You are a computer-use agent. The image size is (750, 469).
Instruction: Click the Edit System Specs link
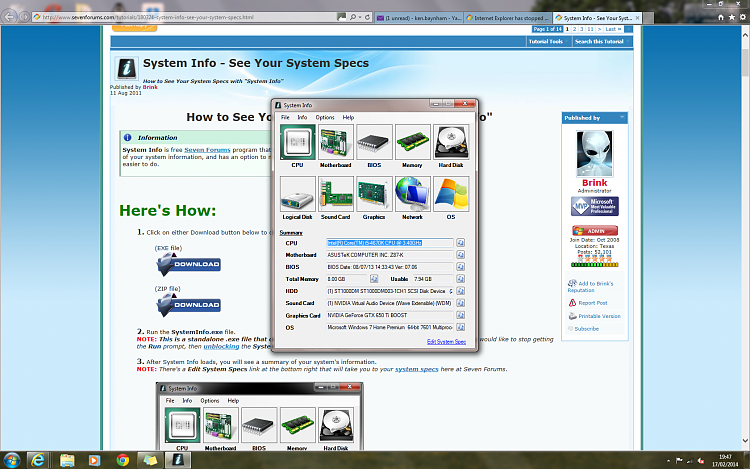click(446, 341)
